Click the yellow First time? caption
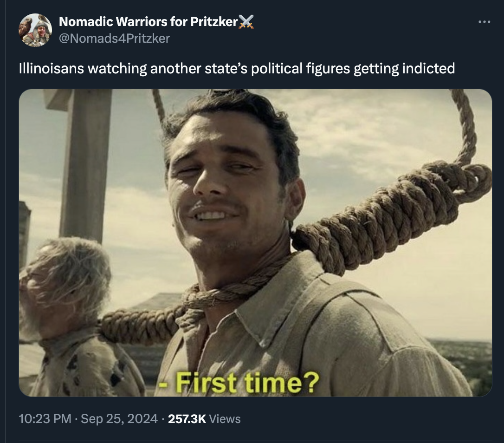The image size is (504, 443). point(239,383)
